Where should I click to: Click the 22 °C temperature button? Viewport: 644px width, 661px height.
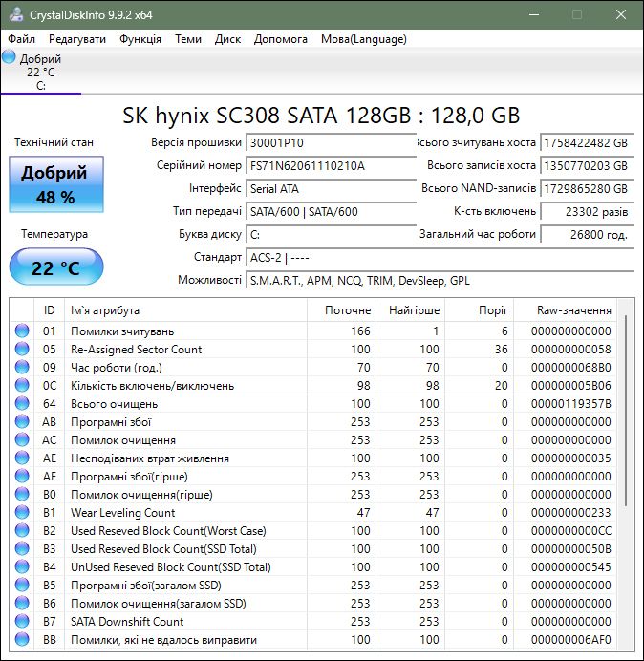56,267
